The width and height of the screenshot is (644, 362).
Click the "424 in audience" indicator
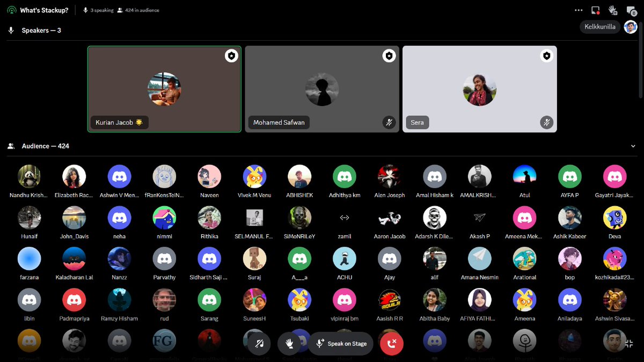[x=138, y=10]
